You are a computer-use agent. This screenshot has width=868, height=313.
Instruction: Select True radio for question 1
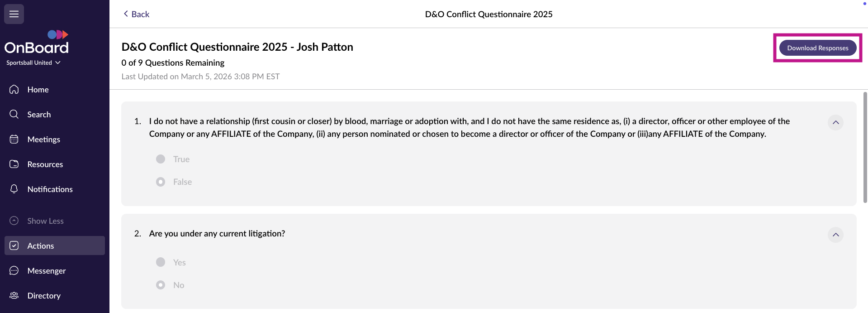[161, 159]
